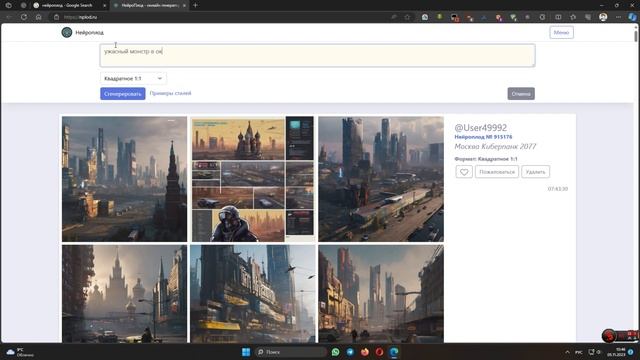Open thumbnail with skyscrapers and highway

381,179
